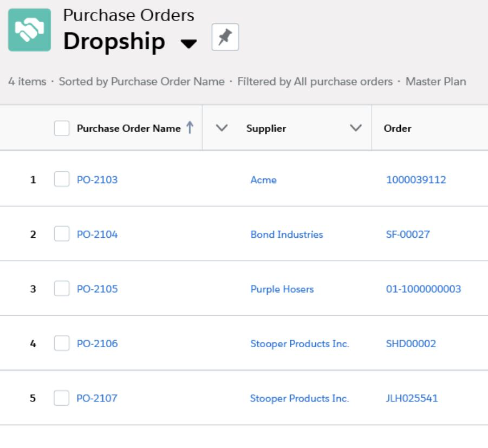Open the Acme supplier record
488x448 pixels.
pyautogui.click(x=263, y=180)
